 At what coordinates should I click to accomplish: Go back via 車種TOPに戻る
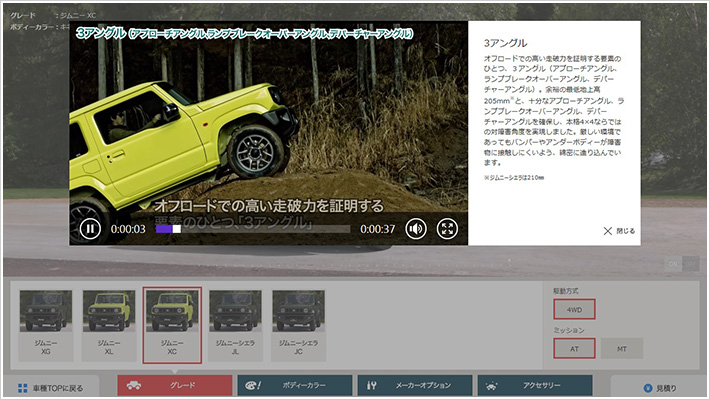coord(50,388)
